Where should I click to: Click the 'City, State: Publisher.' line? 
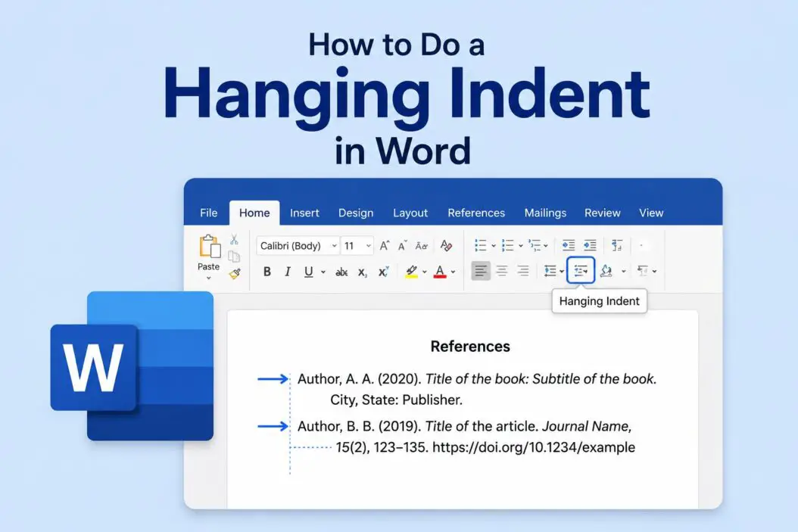pyautogui.click(x=397, y=400)
